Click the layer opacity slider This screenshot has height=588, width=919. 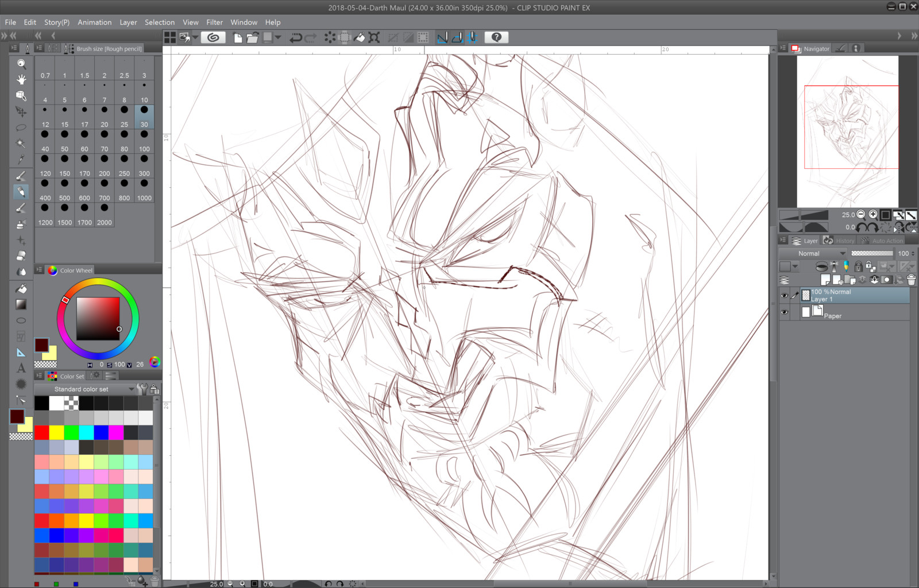coord(872,253)
